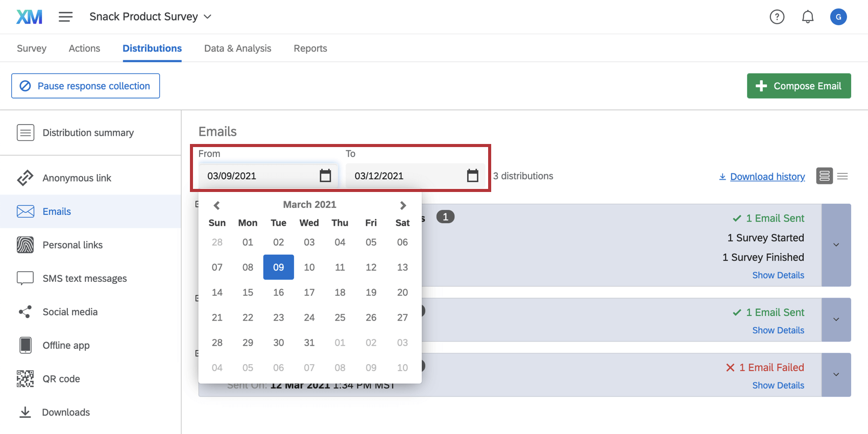Select March 09 highlighted in calendar
Image resolution: width=868 pixels, height=434 pixels.
(x=278, y=267)
